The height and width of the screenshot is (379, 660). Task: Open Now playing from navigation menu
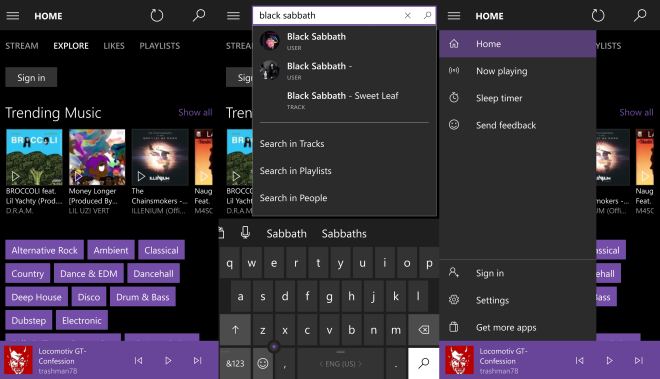(x=518, y=71)
